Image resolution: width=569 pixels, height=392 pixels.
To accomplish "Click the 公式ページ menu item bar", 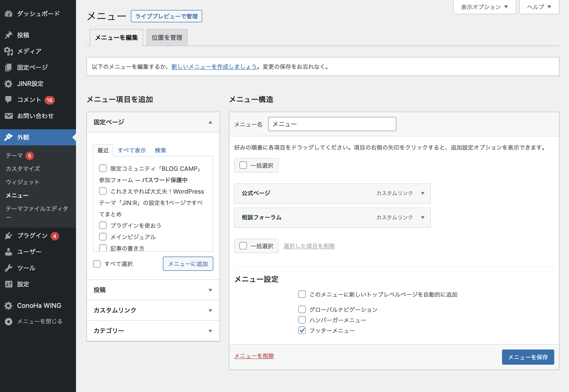I will [332, 193].
